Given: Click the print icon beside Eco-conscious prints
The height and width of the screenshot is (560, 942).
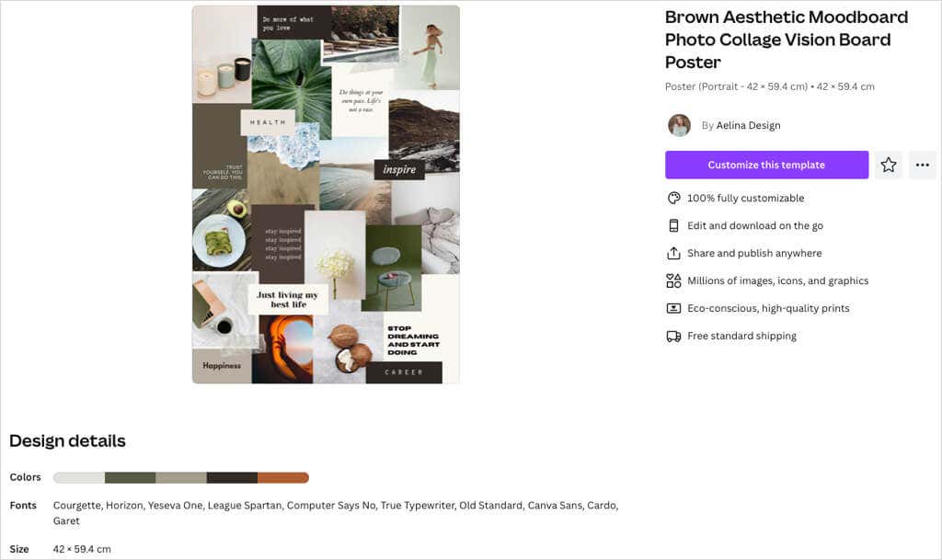Looking at the screenshot, I should 673,308.
